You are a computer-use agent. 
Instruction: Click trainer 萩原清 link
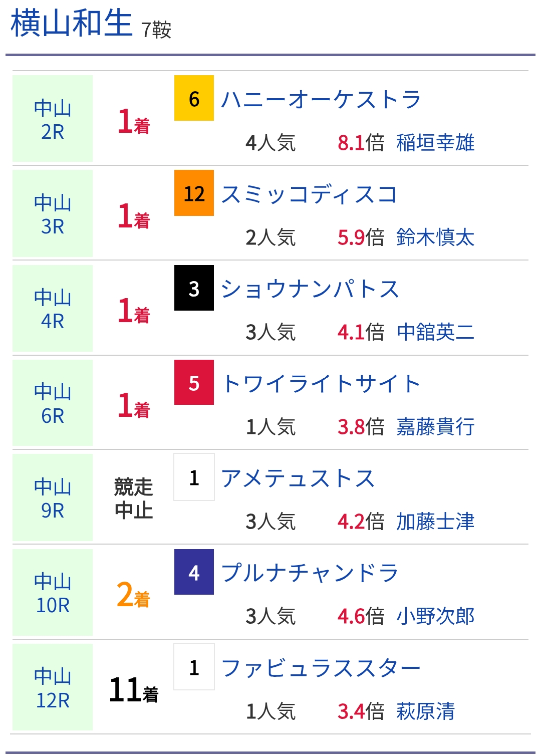(x=425, y=711)
